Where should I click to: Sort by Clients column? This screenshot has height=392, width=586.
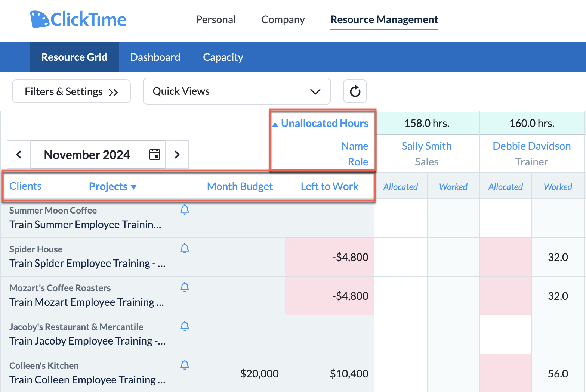[x=25, y=186]
